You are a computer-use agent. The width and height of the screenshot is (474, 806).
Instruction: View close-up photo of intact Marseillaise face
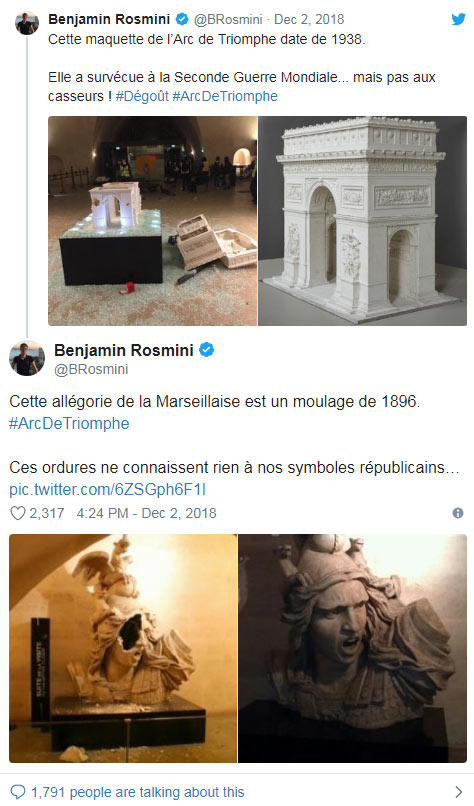point(353,648)
